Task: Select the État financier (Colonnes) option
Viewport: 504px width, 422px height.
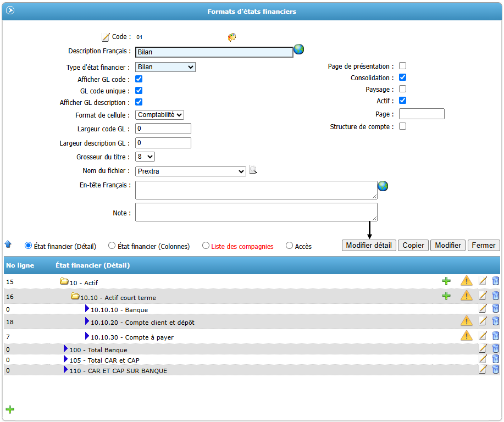Action: [x=112, y=246]
